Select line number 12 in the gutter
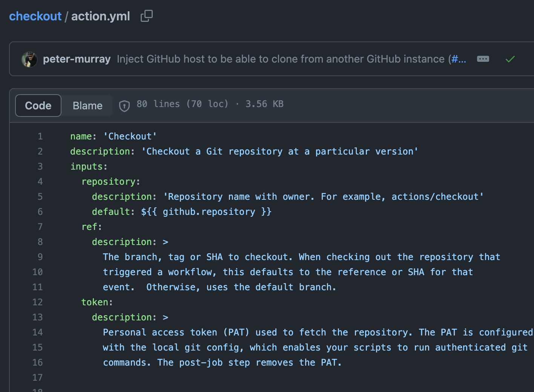This screenshot has height=392, width=534. coord(37,302)
